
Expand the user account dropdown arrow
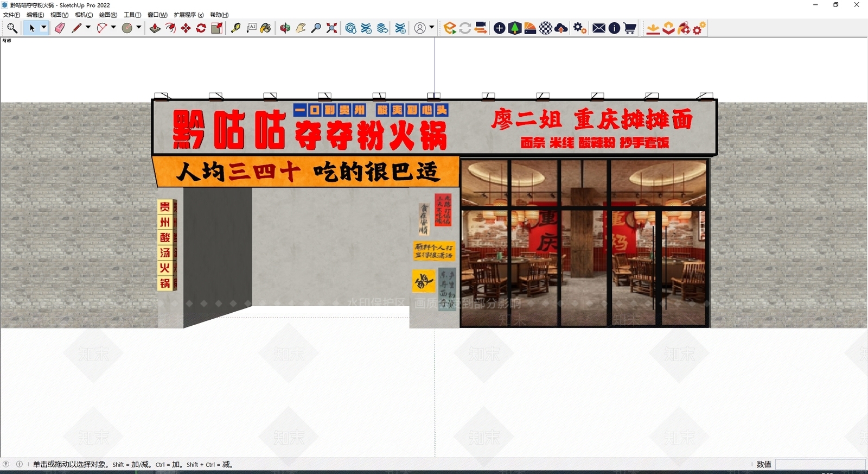coord(432,28)
